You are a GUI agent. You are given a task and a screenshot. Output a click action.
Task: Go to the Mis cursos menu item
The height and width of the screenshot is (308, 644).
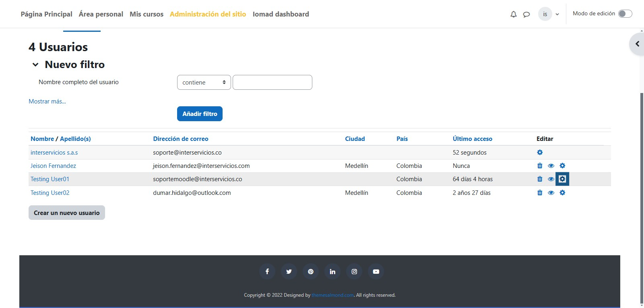click(x=147, y=14)
